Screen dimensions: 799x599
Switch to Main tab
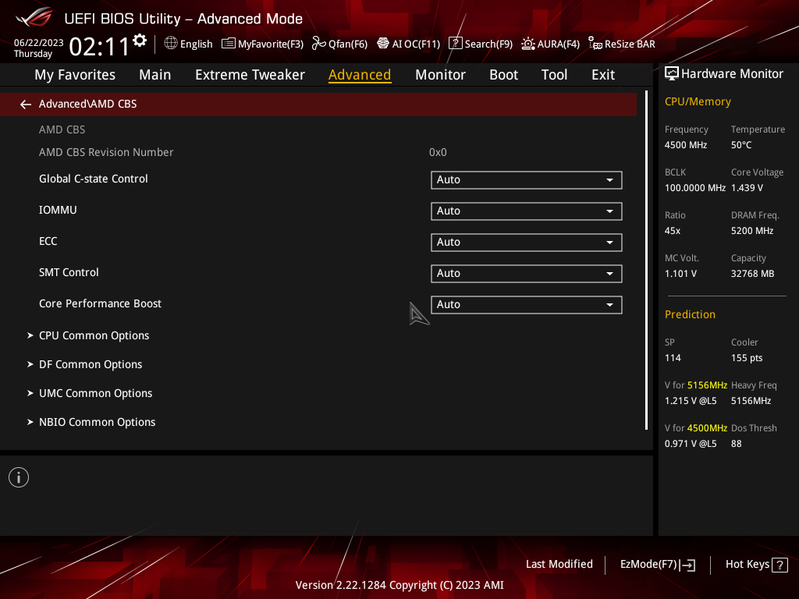[x=155, y=75]
